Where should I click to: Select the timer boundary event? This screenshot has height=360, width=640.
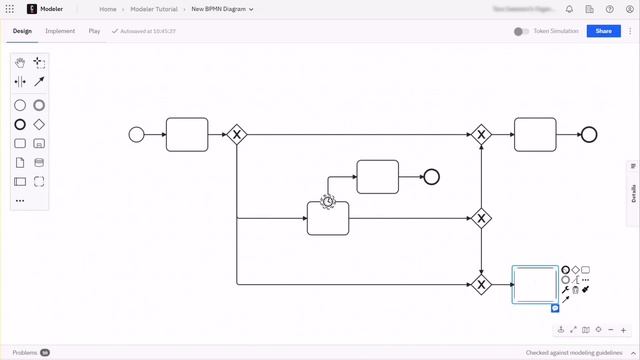[x=328, y=201]
